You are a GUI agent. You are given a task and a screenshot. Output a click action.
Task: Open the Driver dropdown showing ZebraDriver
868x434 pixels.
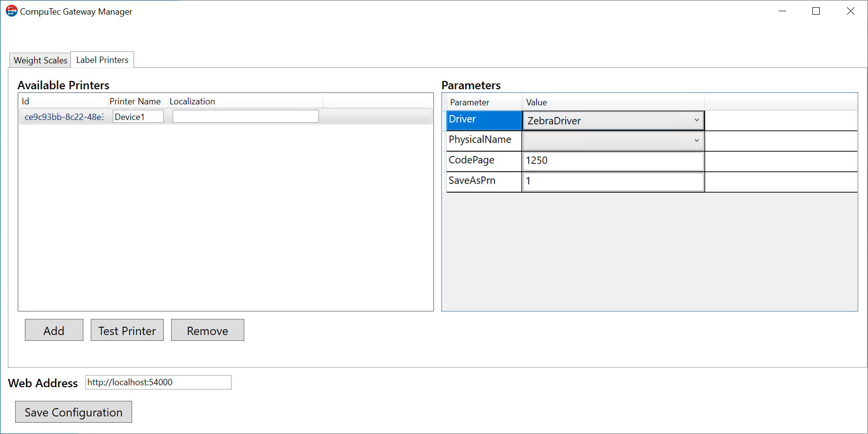pos(613,120)
